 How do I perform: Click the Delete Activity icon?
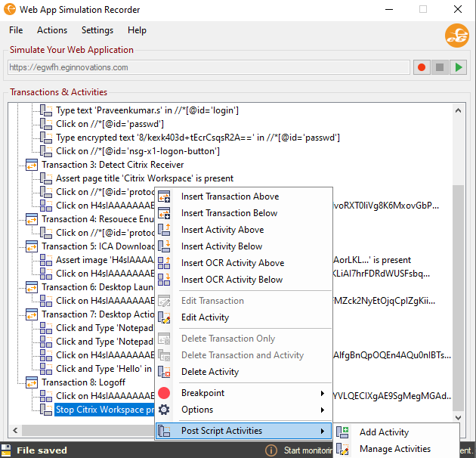[x=164, y=372]
